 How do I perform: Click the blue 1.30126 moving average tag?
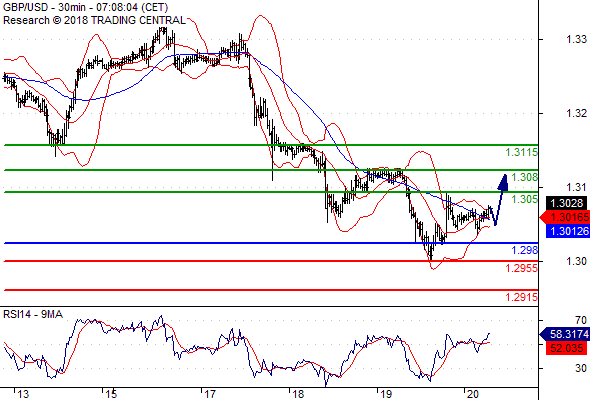click(x=567, y=231)
